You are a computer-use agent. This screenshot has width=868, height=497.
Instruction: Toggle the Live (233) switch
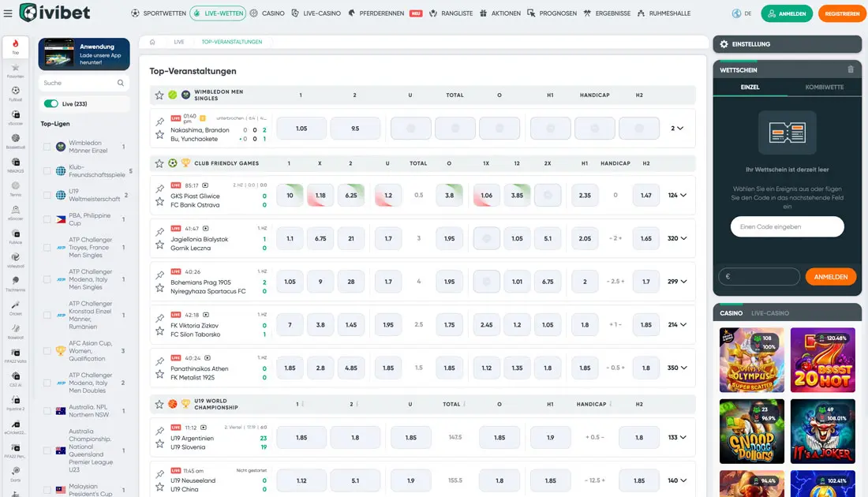[51, 103]
